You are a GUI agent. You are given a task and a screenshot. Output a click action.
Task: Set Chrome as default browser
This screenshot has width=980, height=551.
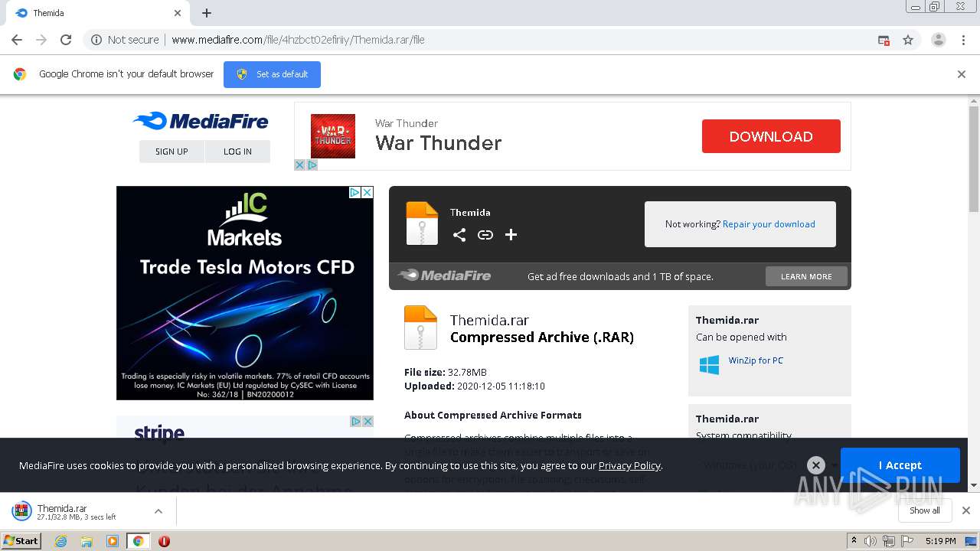pos(272,74)
